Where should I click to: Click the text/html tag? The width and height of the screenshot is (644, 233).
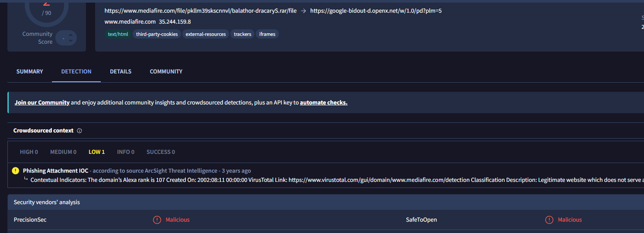pos(118,34)
